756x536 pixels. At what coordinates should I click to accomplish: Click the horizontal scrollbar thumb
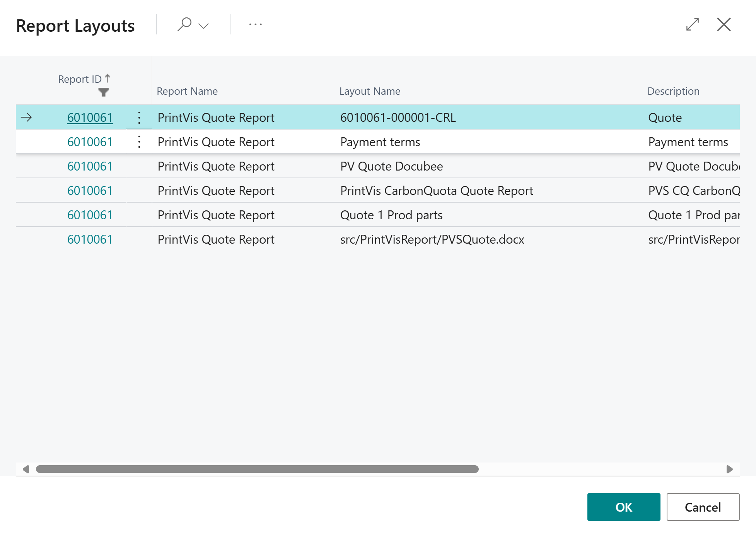pos(257,469)
